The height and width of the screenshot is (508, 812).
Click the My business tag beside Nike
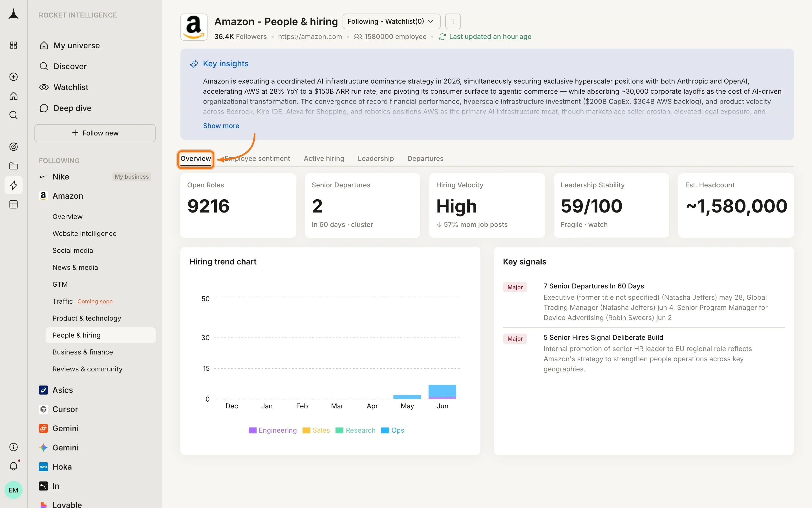click(132, 177)
